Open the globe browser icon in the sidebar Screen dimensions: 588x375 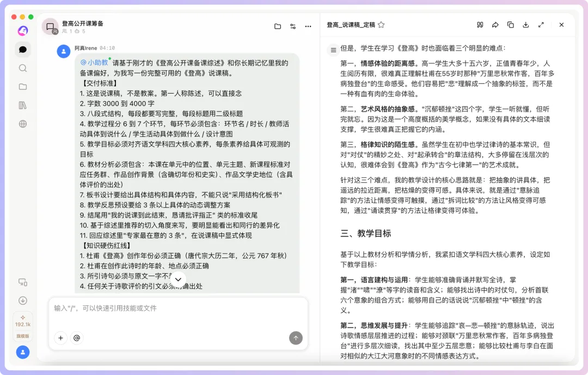tap(23, 124)
